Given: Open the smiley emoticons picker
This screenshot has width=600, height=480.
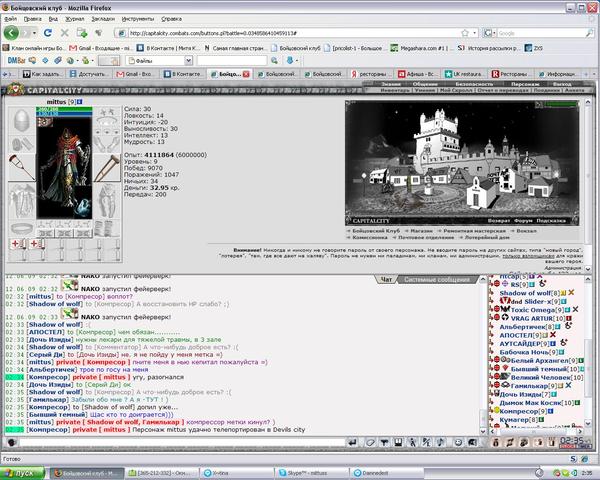Looking at the screenshot, I should click(458, 442).
